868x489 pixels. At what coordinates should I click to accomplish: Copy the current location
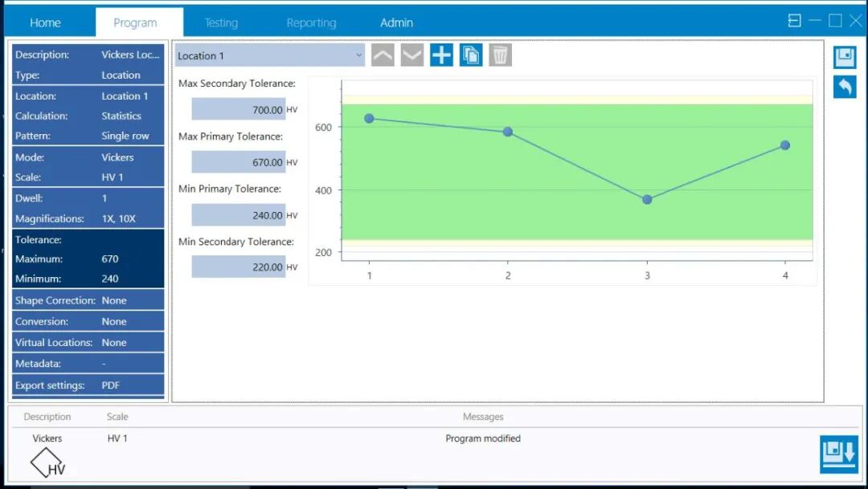pos(470,55)
